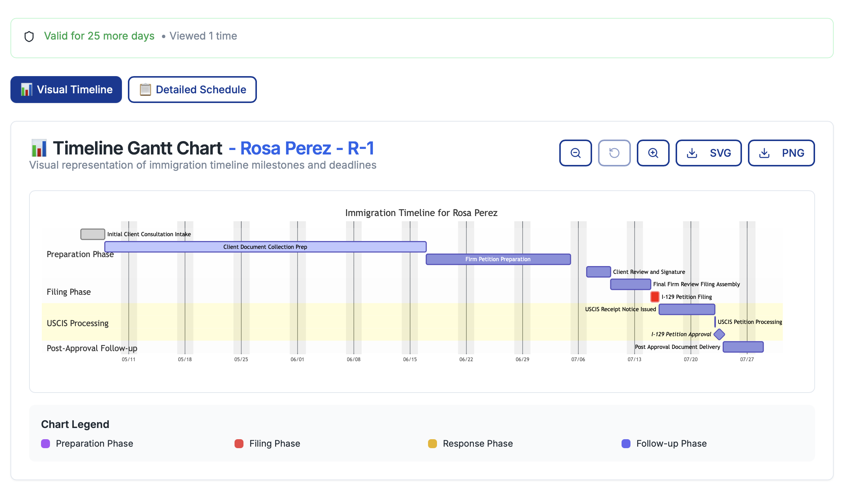Click the zoom out magnifier icon
868x503 pixels.
(575, 153)
